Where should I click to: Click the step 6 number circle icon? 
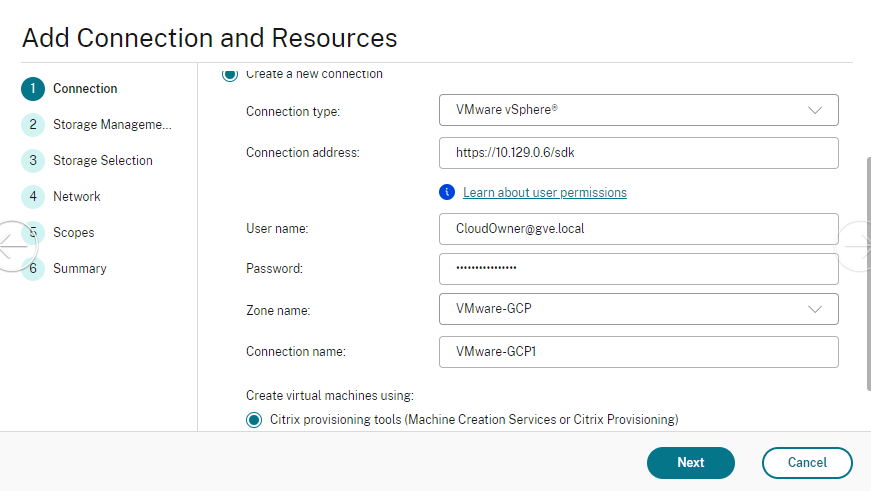click(33, 269)
